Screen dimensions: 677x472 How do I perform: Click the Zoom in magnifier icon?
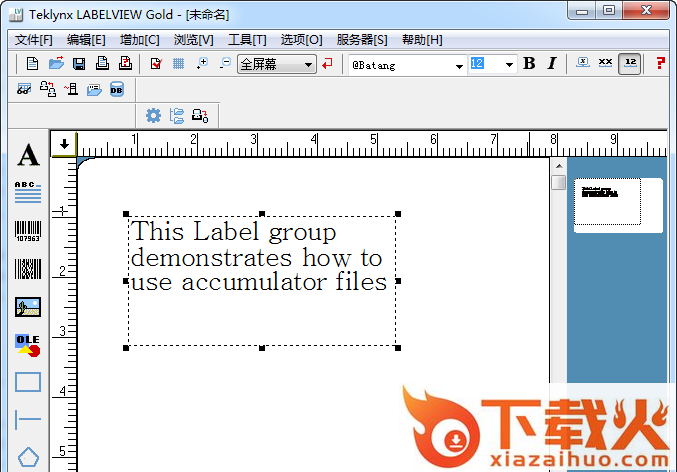pyautogui.click(x=202, y=63)
